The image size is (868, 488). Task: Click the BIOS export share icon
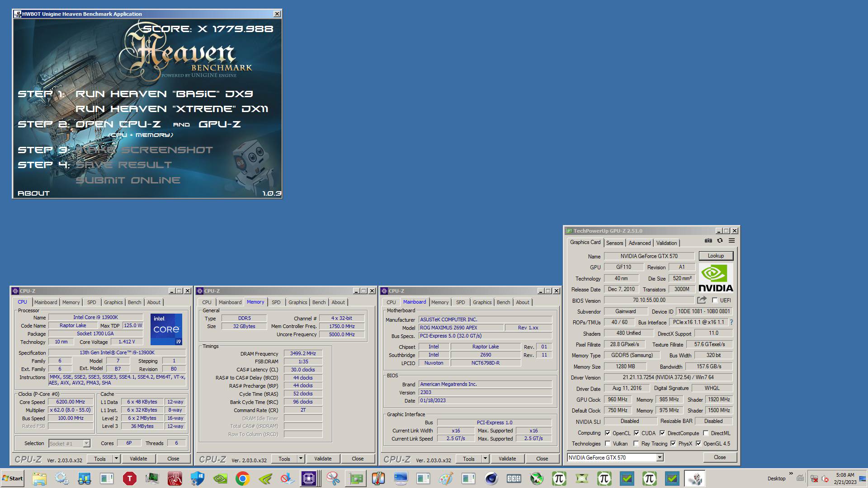(x=702, y=300)
